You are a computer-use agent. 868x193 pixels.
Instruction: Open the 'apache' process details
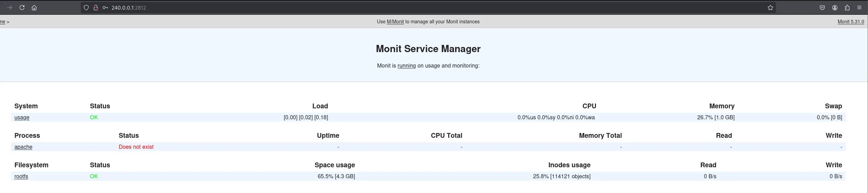click(x=23, y=147)
